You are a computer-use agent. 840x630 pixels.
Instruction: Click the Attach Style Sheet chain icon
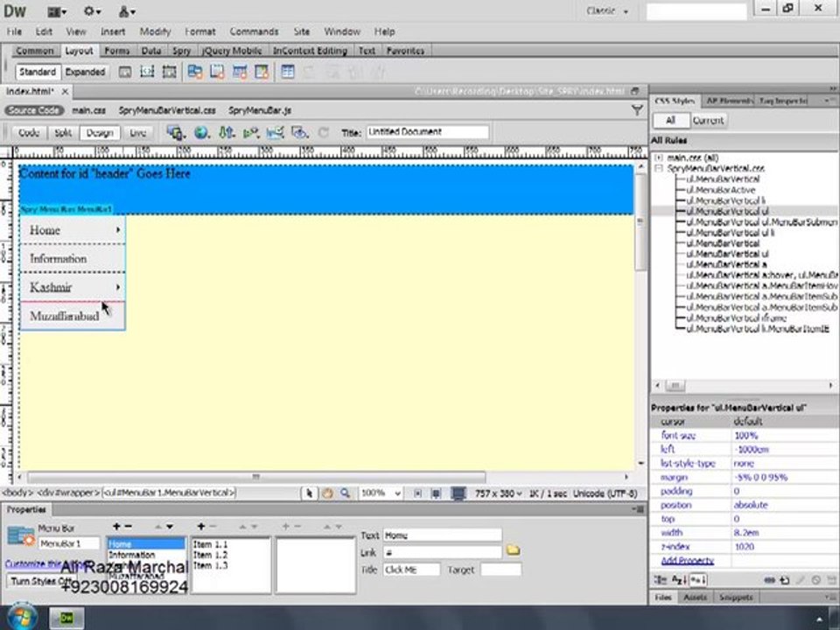click(769, 580)
